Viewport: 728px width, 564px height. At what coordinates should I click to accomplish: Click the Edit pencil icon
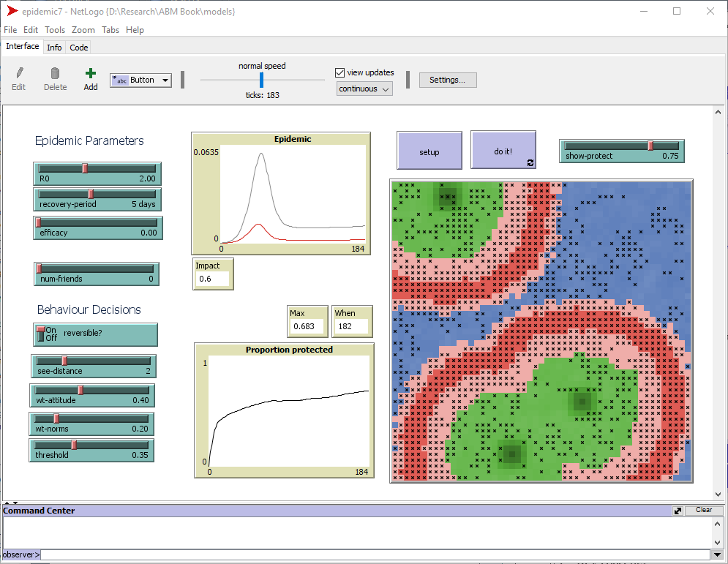[x=19, y=74]
